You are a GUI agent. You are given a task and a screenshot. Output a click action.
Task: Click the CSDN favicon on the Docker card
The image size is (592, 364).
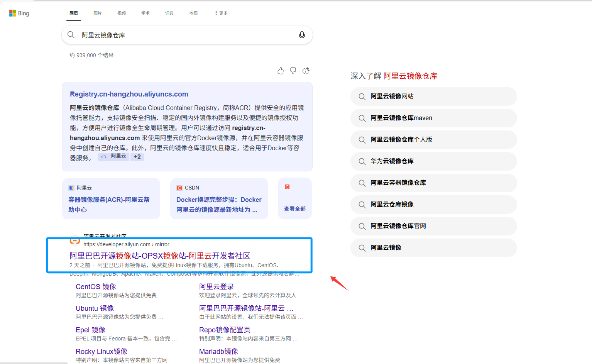click(x=179, y=188)
